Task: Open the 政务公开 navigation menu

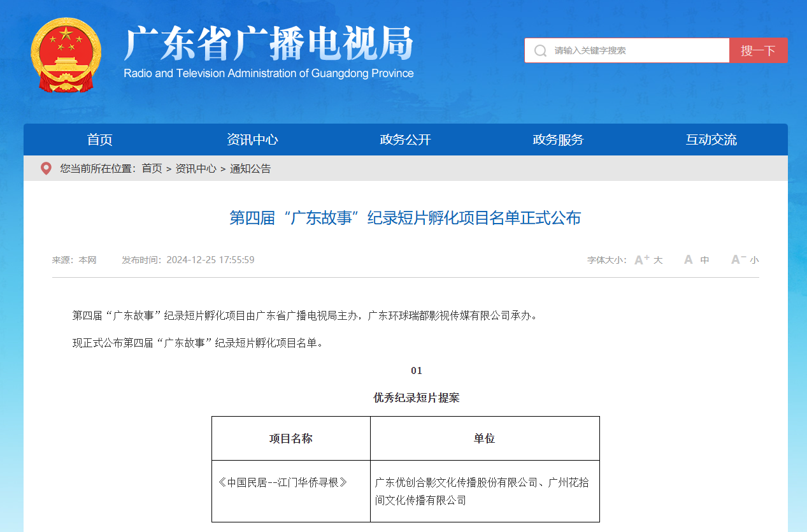Action: (x=406, y=140)
